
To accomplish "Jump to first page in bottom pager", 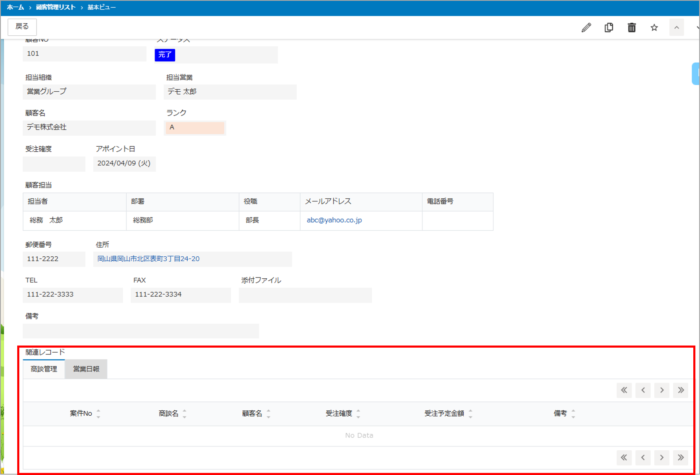I will click(x=624, y=457).
